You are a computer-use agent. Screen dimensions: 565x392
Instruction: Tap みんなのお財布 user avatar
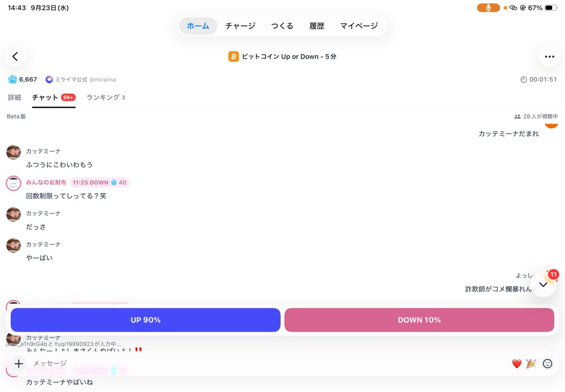14,183
